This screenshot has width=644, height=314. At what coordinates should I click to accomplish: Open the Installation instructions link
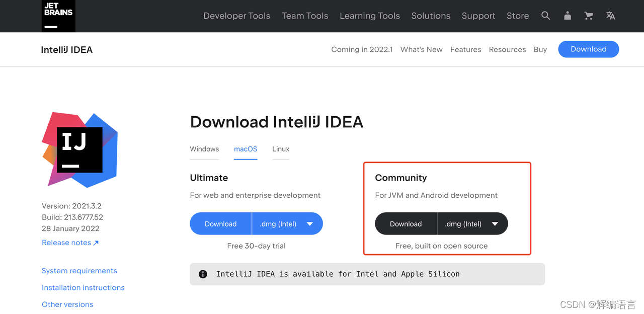pos(83,287)
